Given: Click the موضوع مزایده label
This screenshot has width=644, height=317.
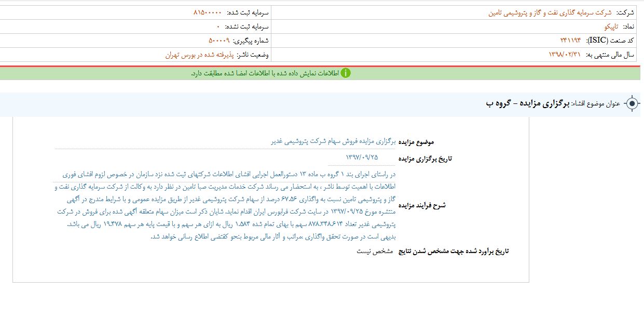Looking at the screenshot, I should pyautogui.click(x=417, y=142).
